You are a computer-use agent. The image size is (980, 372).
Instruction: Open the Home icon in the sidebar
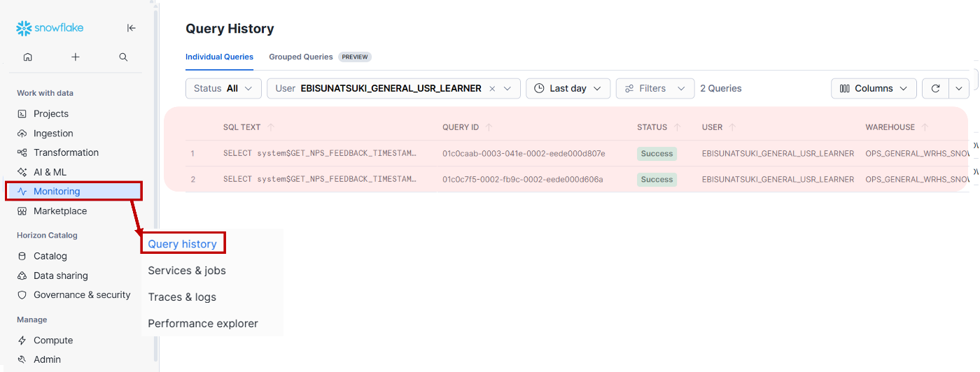(28, 57)
